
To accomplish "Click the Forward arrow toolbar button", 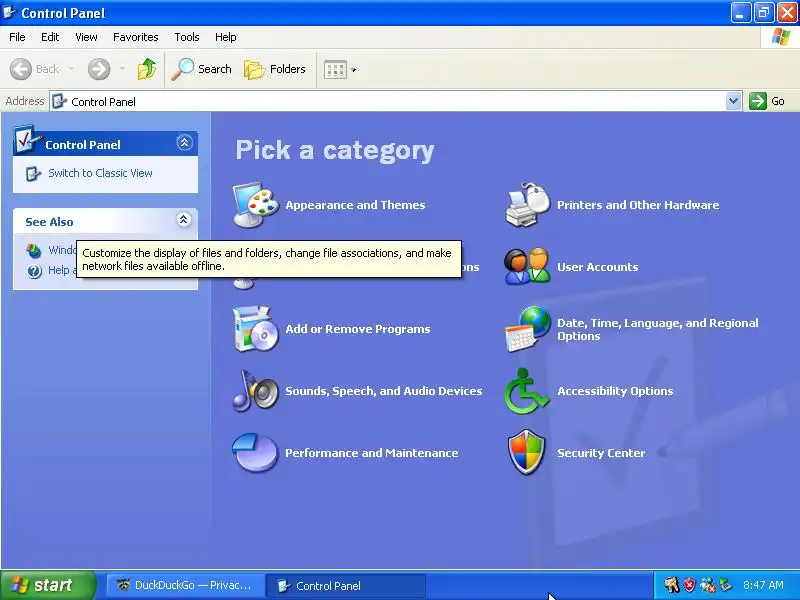I will (99, 69).
